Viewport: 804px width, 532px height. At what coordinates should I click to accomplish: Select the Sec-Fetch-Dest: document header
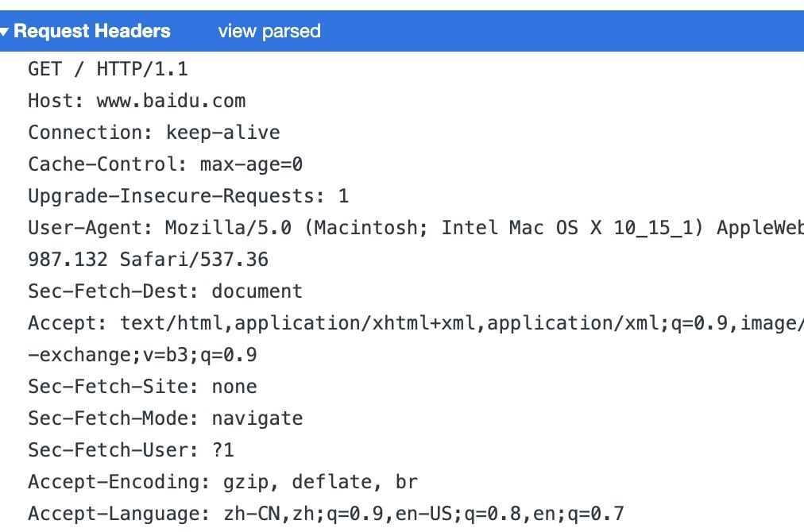click(165, 291)
